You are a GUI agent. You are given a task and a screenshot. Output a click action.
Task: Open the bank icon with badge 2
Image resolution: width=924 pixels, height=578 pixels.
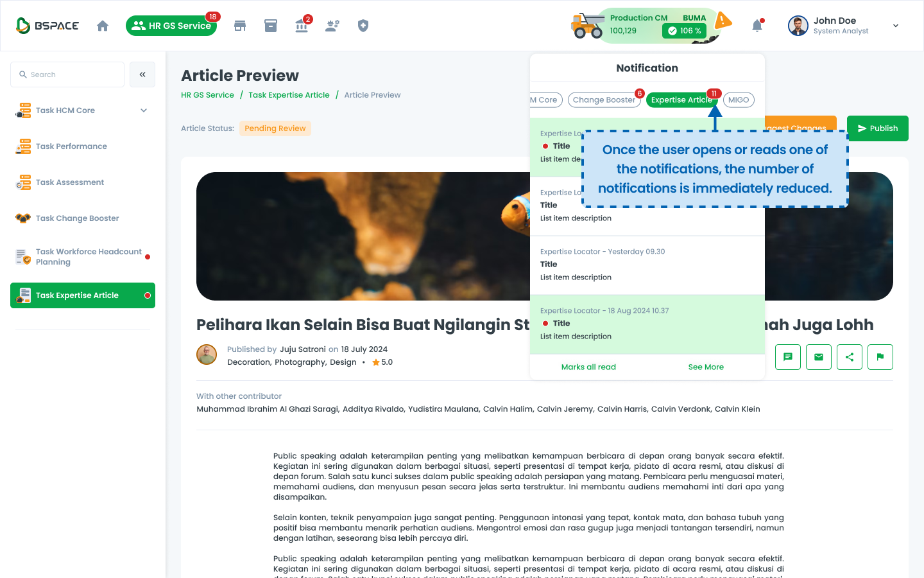pyautogui.click(x=302, y=26)
